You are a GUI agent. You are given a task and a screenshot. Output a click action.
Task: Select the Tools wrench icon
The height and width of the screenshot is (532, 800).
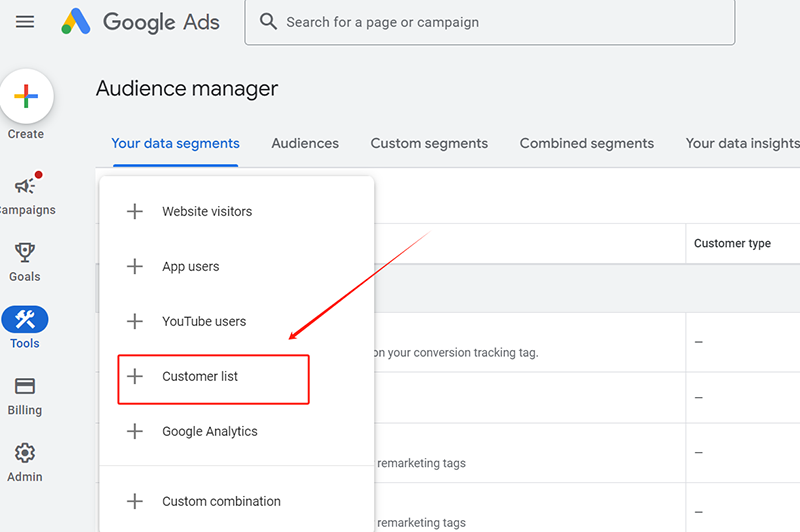tap(25, 320)
